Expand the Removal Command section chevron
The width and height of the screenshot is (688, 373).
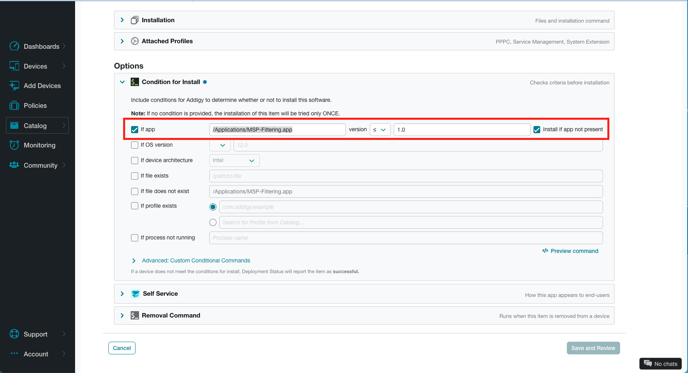click(122, 316)
